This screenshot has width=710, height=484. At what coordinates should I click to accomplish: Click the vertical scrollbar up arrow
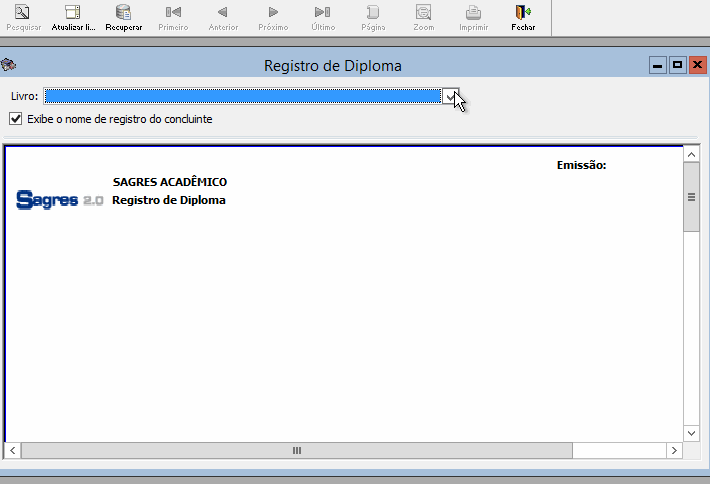coord(691,155)
